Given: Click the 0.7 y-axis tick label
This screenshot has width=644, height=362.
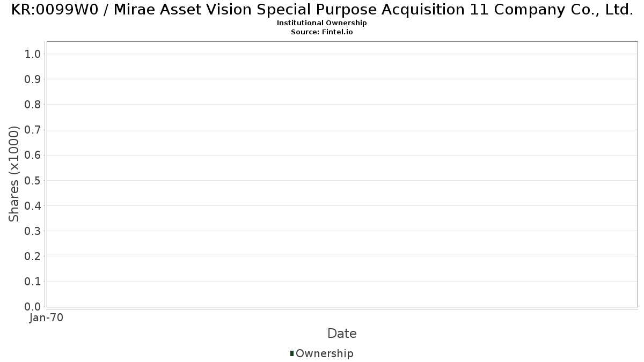Looking at the screenshot, I should click(x=33, y=130).
